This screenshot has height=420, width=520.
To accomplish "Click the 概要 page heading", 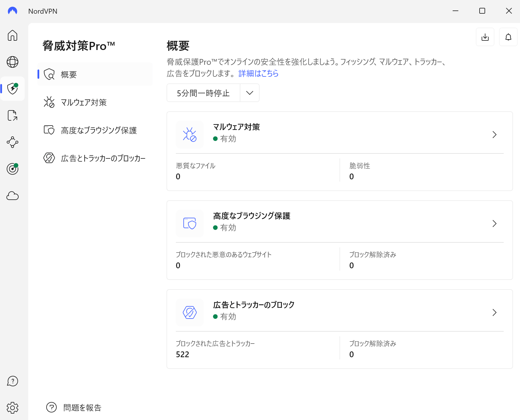I will (178, 46).
